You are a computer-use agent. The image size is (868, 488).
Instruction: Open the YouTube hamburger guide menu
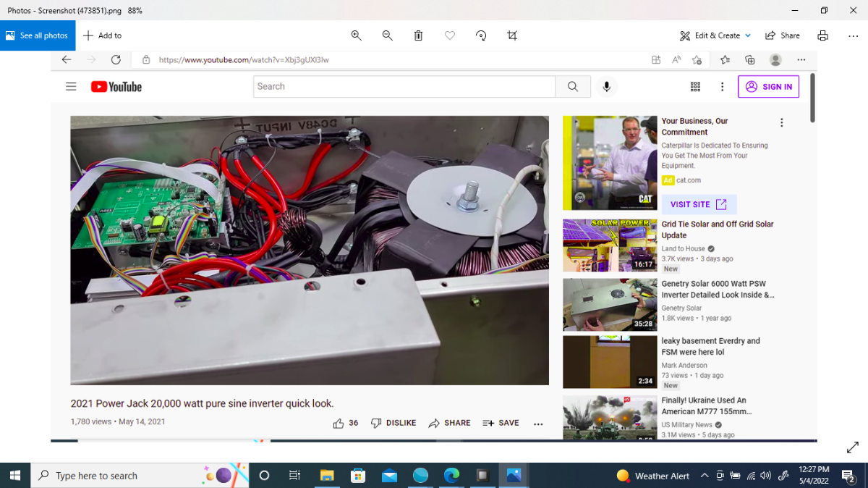(71, 87)
